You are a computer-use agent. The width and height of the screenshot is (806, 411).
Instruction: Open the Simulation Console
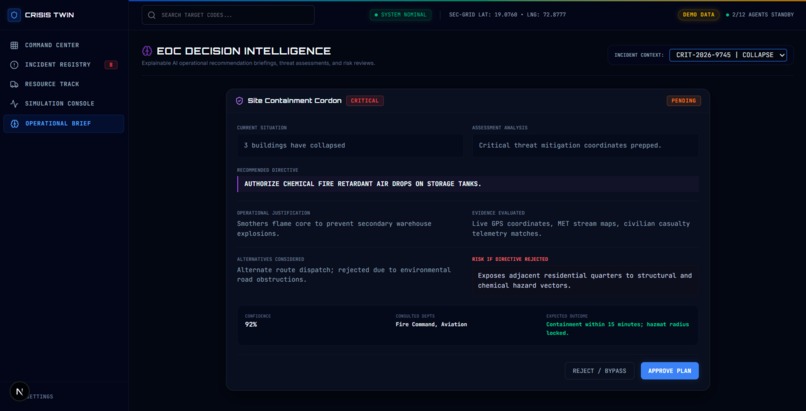point(64,104)
